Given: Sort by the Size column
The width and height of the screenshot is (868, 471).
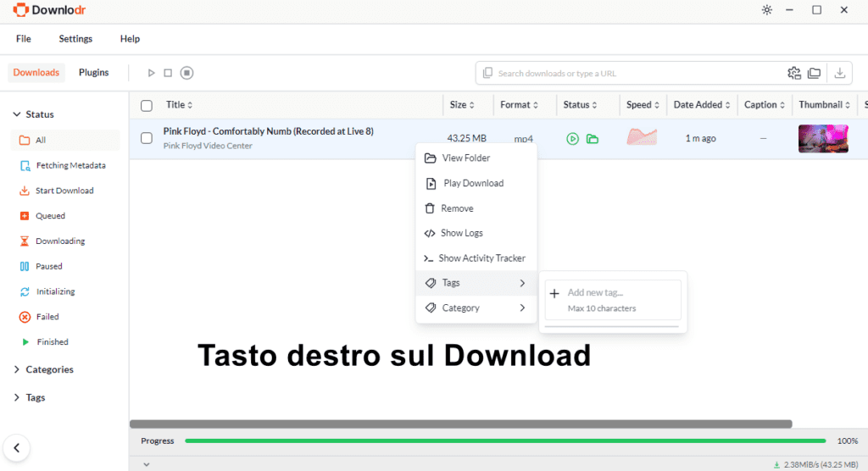Looking at the screenshot, I should pyautogui.click(x=462, y=104).
